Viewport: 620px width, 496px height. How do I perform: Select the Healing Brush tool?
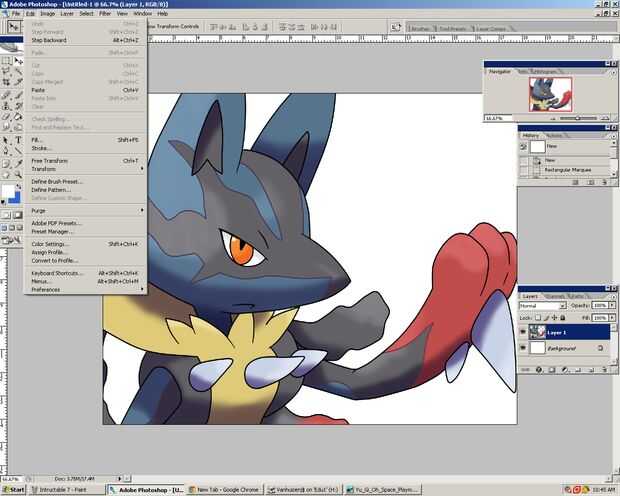[6, 95]
